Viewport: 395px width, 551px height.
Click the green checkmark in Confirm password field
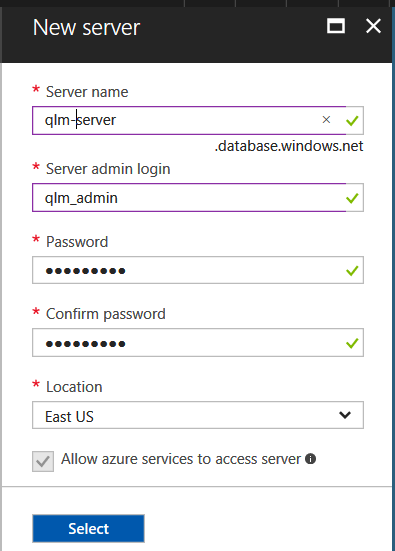point(352,343)
